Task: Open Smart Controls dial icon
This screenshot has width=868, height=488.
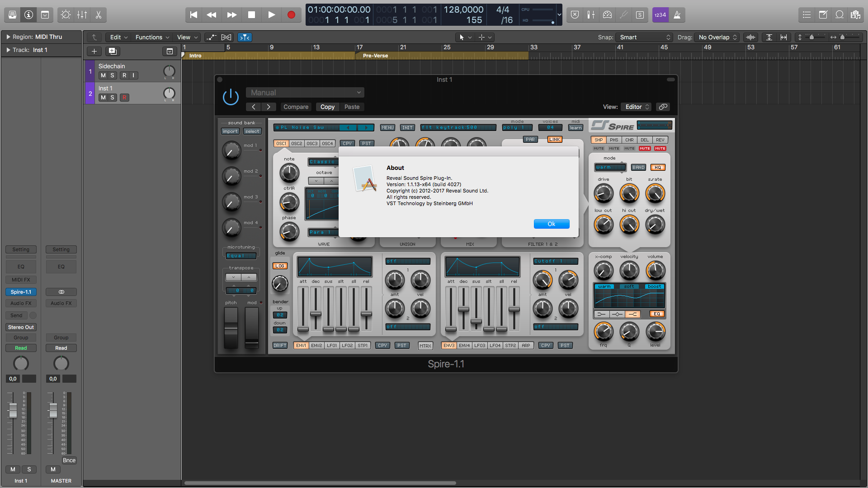Action: point(66,15)
